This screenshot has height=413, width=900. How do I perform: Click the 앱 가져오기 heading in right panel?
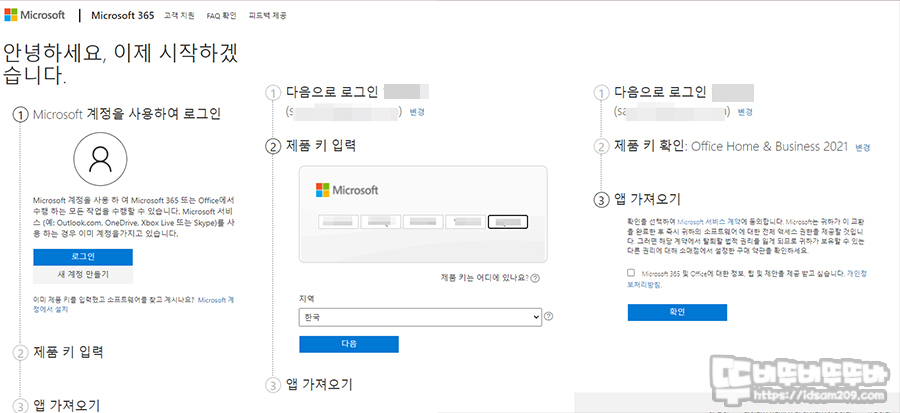click(x=647, y=200)
